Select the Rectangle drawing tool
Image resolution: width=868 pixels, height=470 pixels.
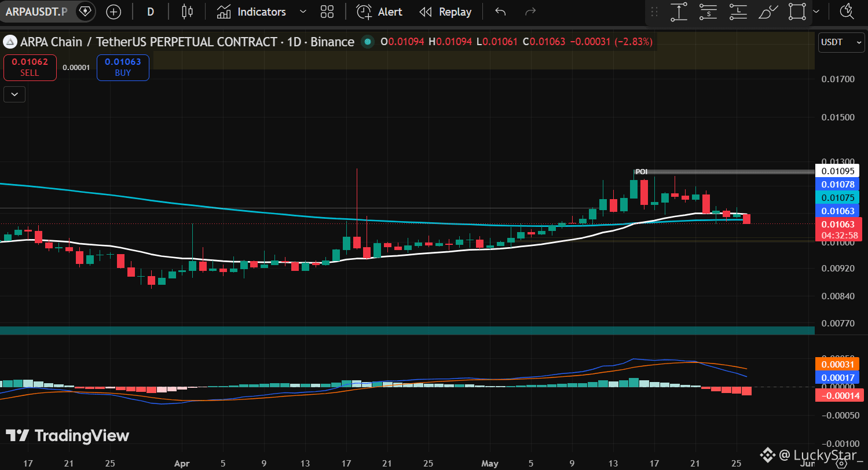pyautogui.click(x=797, y=12)
